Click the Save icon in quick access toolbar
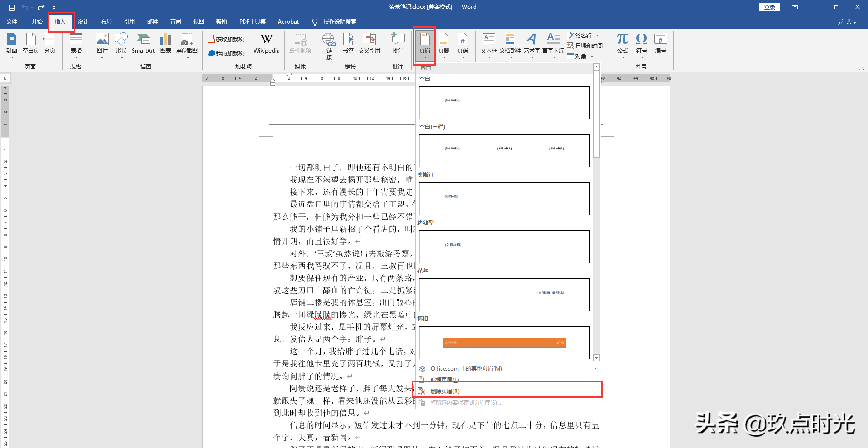The width and height of the screenshot is (868, 448). [12, 7]
